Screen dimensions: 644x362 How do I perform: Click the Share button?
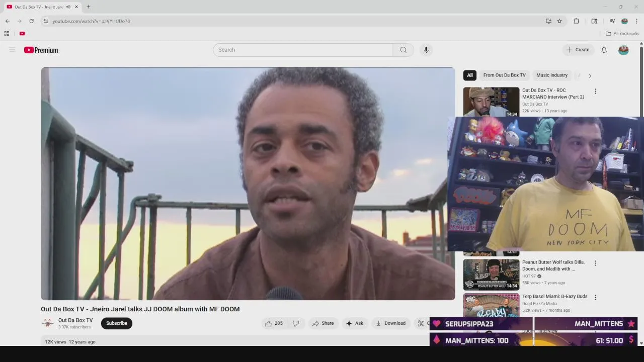[323, 323]
